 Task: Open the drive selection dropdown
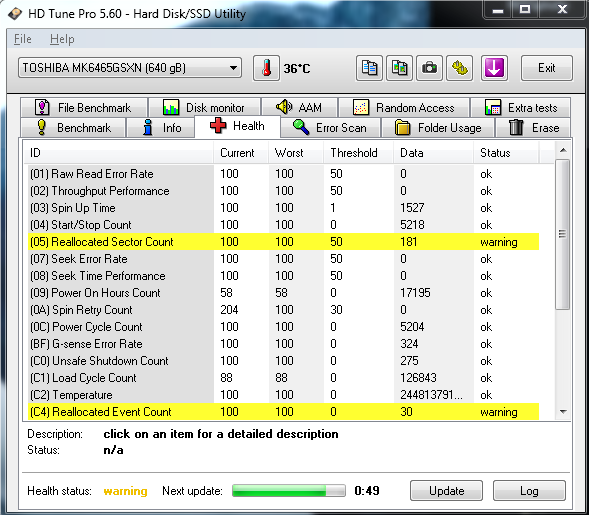pyautogui.click(x=130, y=68)
